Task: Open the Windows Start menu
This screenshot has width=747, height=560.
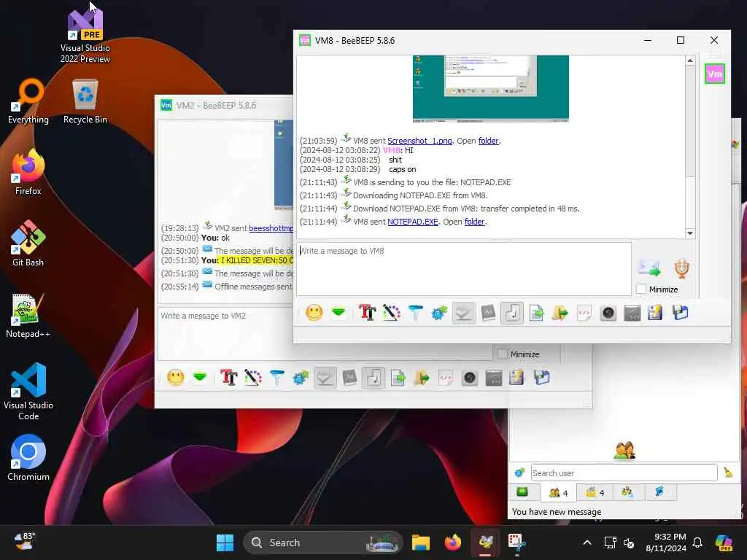Action: pos(225,542)
